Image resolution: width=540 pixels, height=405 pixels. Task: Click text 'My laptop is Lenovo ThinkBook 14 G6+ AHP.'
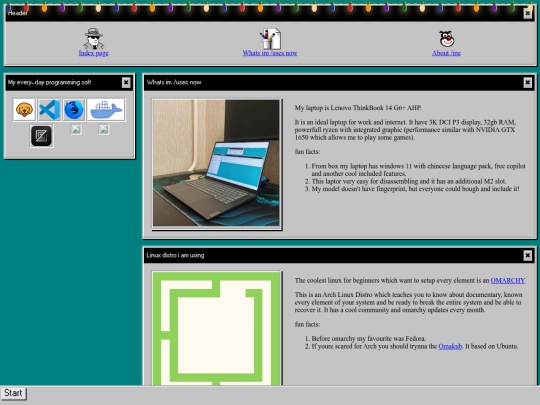click(x=358, y=108)
